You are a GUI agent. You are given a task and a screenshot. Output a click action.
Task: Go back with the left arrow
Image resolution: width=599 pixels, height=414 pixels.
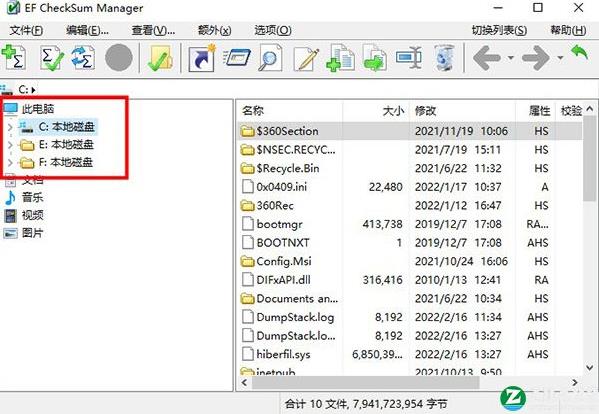(x=486, y=58)
